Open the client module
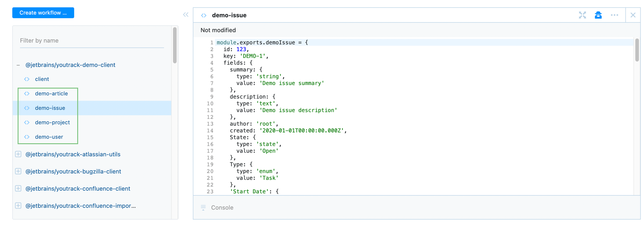This screenshot has width=644, height=235. coord(42,79)
